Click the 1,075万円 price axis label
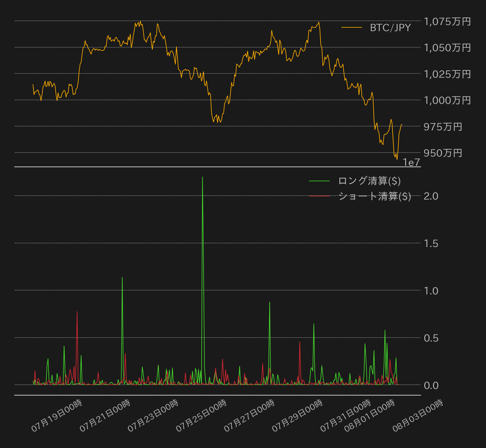Screen dimensions: 486x448 447,22
